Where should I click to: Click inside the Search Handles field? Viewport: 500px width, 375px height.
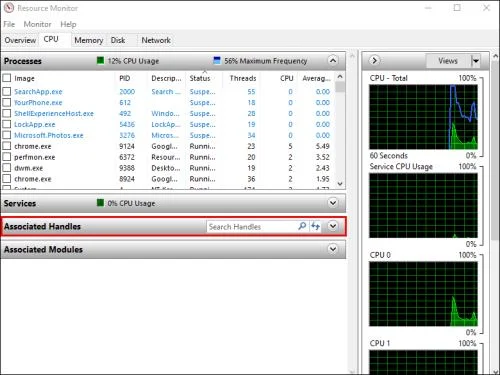pyautogui.click(x=252, y=227)
